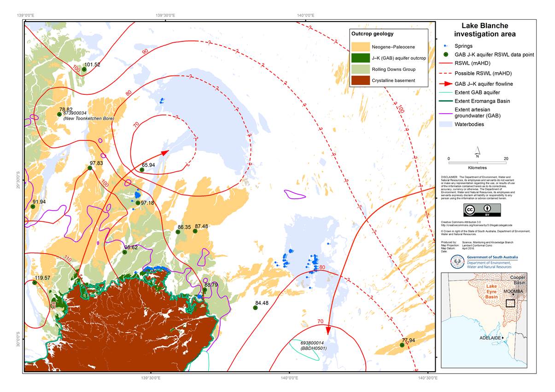Select the data point labelled 101.52
This screenshot has height=392, width=555.
click(x=84, y=69)
